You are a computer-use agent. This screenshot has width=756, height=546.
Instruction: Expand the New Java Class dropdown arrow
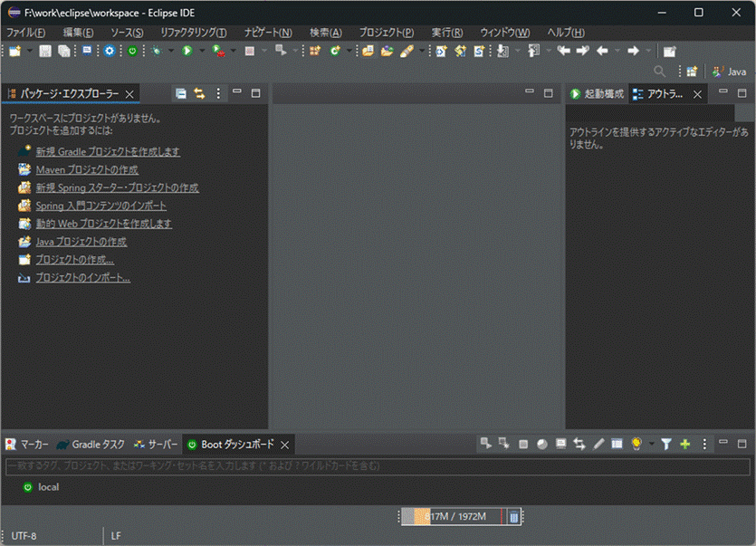[x=349, y=51]
